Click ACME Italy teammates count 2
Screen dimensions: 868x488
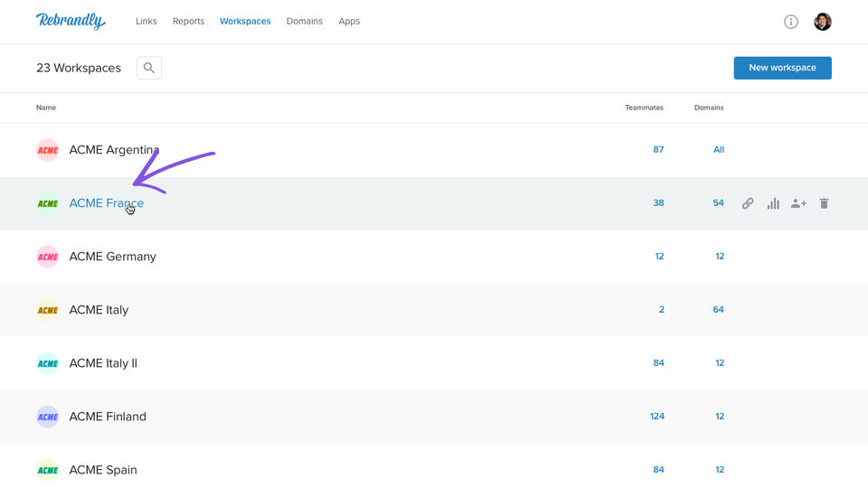click(x=662, y=309)
